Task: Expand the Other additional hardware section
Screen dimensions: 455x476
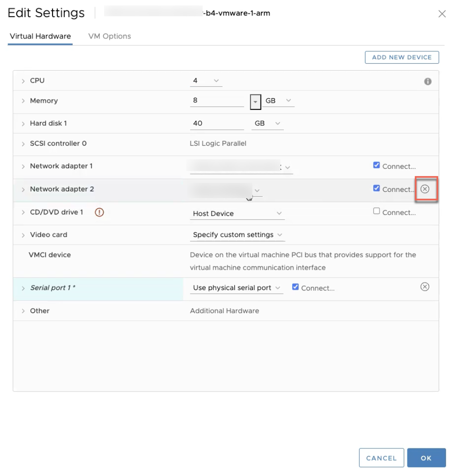Action: click(24, 311)
